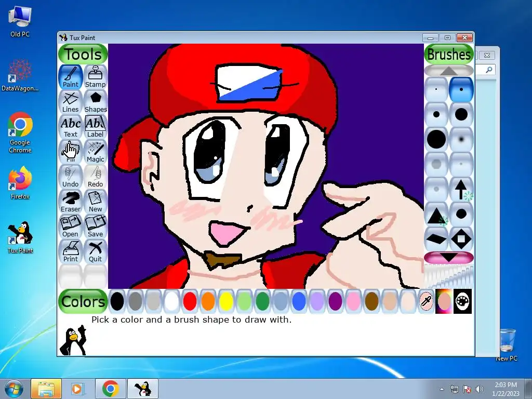Open Firefox desktop shortcut

[20, 183]
